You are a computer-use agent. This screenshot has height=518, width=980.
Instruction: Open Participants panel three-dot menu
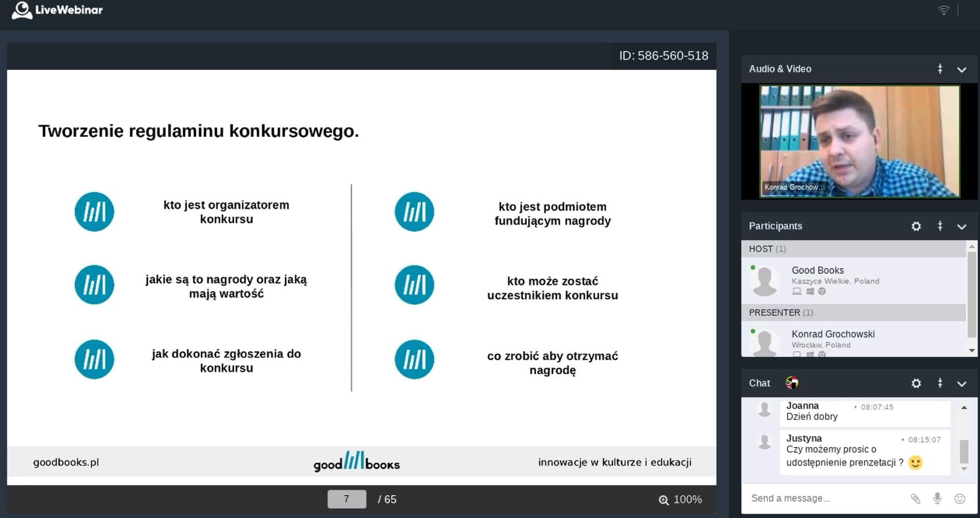click(940, 226)
